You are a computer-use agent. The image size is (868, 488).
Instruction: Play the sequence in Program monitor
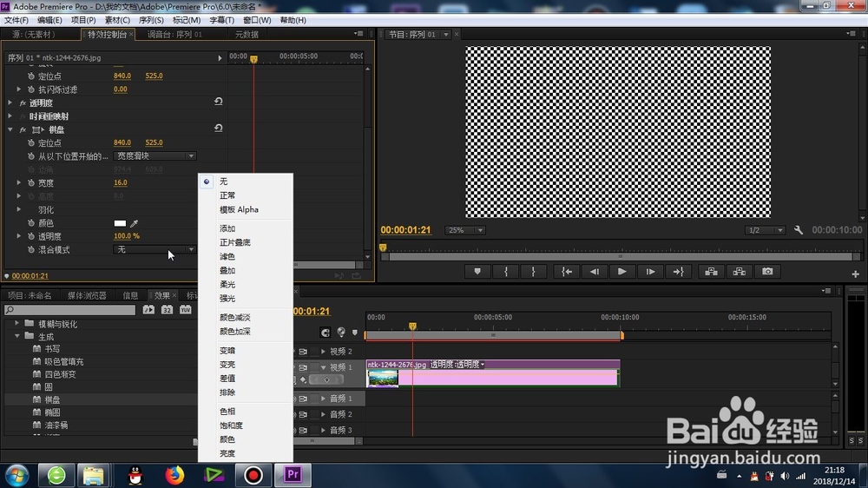[x=621, y=272]
